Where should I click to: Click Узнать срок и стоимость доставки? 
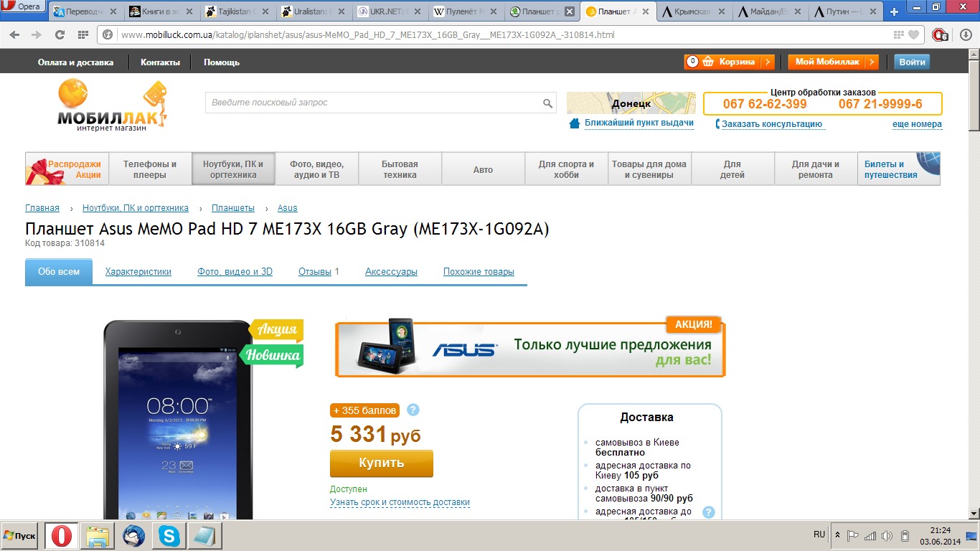pos(400,502)
